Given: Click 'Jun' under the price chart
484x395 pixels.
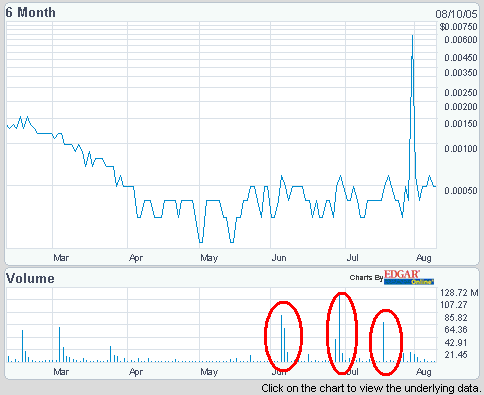Looking at the screenshot, I should [x=279, y=258].
